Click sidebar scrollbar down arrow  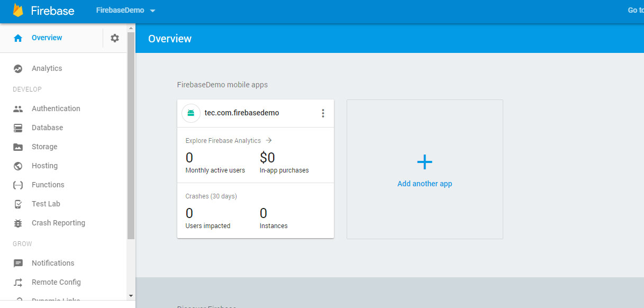[x=131, y=296]
